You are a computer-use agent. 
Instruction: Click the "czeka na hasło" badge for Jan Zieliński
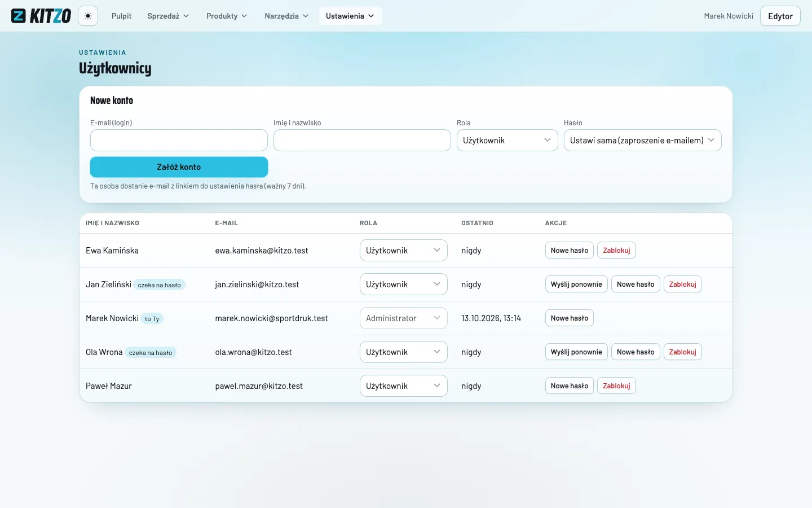pyautogui.click(x=160, y=285)
